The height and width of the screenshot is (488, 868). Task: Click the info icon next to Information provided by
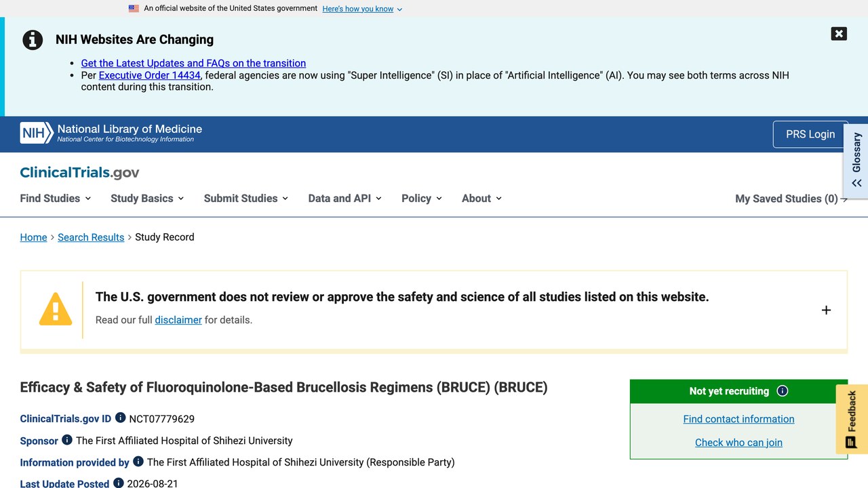coord(138,461)
